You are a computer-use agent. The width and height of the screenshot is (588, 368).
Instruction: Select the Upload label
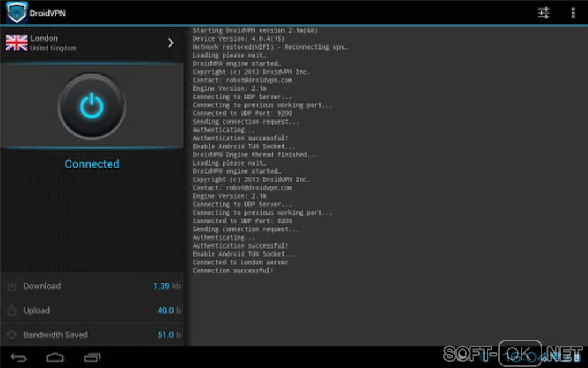36,310
